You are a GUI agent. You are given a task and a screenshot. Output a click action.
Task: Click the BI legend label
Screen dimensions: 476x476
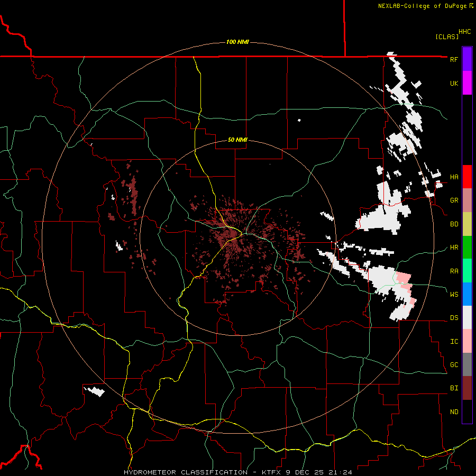454,388
